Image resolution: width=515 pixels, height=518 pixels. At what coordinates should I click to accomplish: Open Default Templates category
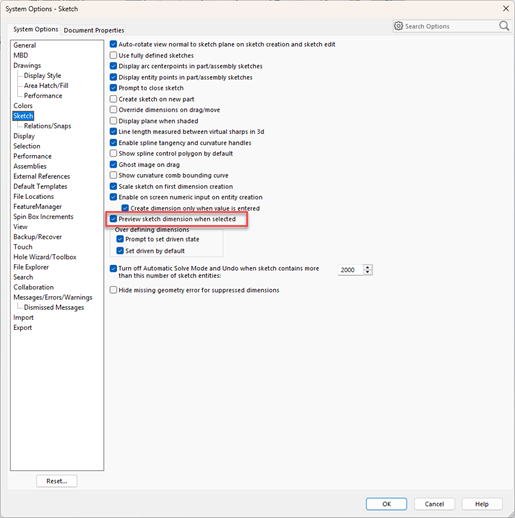click(40, 186)
